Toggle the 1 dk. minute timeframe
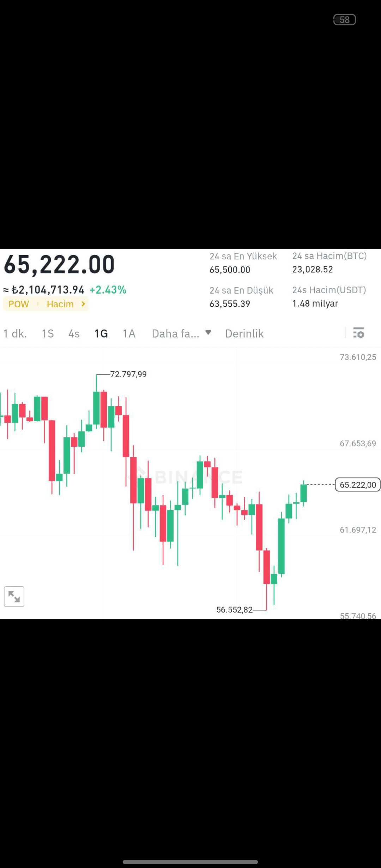The height and width of the screenshot is (868, 381). coord(15,333)
